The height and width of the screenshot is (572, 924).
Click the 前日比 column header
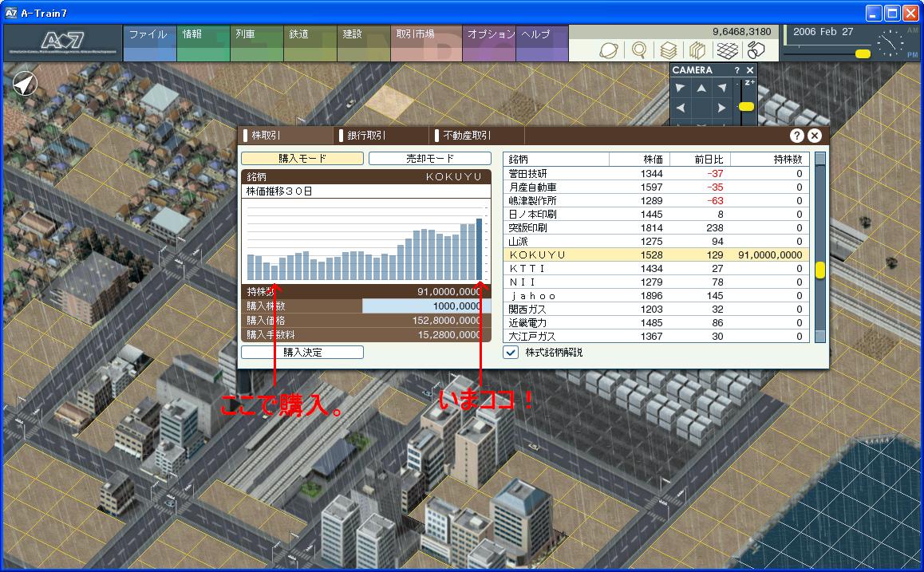[700, 159]
